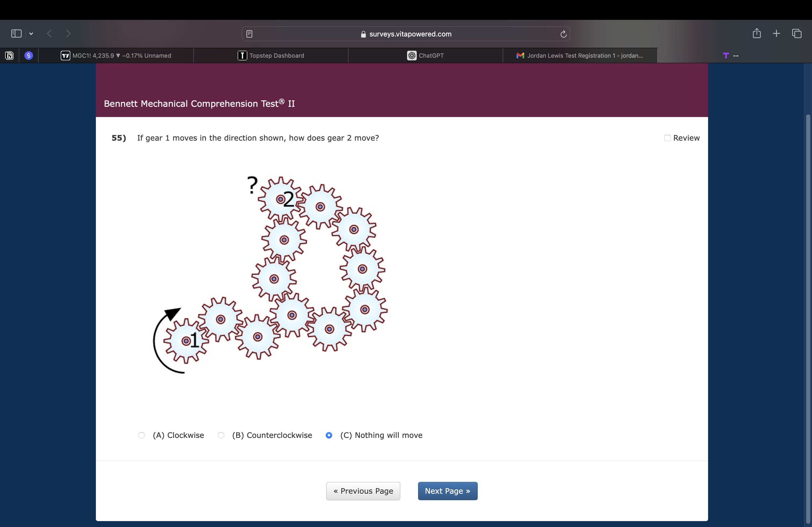Reload the page with the refresh icon

pyautogui.click(x=563, y=34)
